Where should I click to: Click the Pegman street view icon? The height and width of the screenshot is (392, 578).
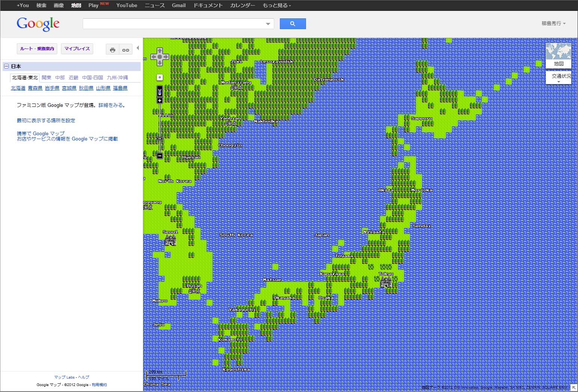[x=160, y=92]
